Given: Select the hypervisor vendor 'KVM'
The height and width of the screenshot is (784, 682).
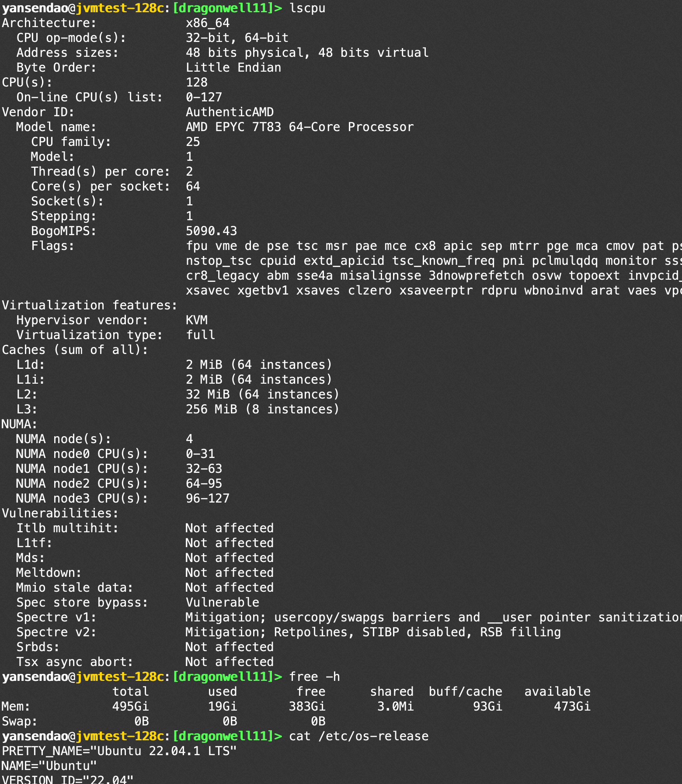Looking at the screenshot, I should (x=197, y=320).
